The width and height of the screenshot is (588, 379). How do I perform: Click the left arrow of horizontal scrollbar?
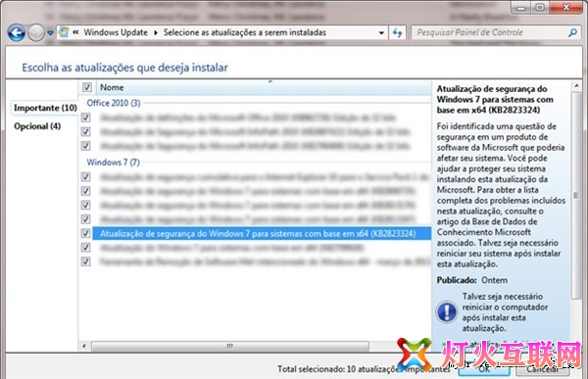[84, 346]
